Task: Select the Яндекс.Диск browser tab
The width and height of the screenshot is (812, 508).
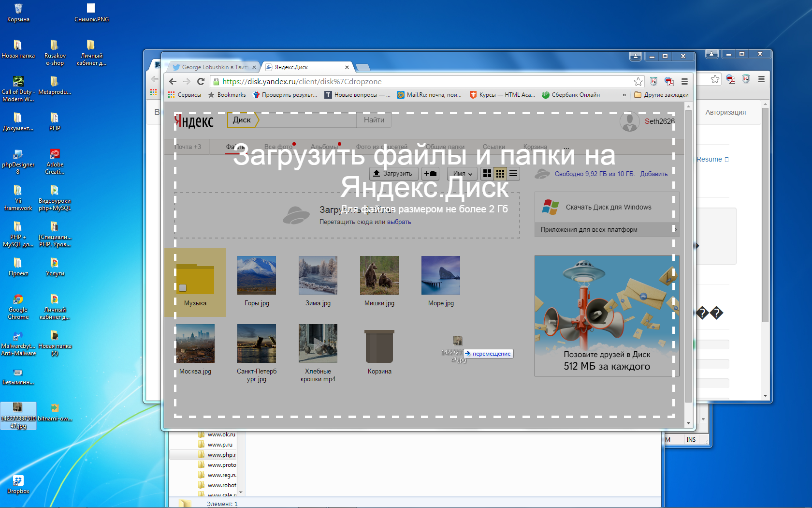Action: 307,67
